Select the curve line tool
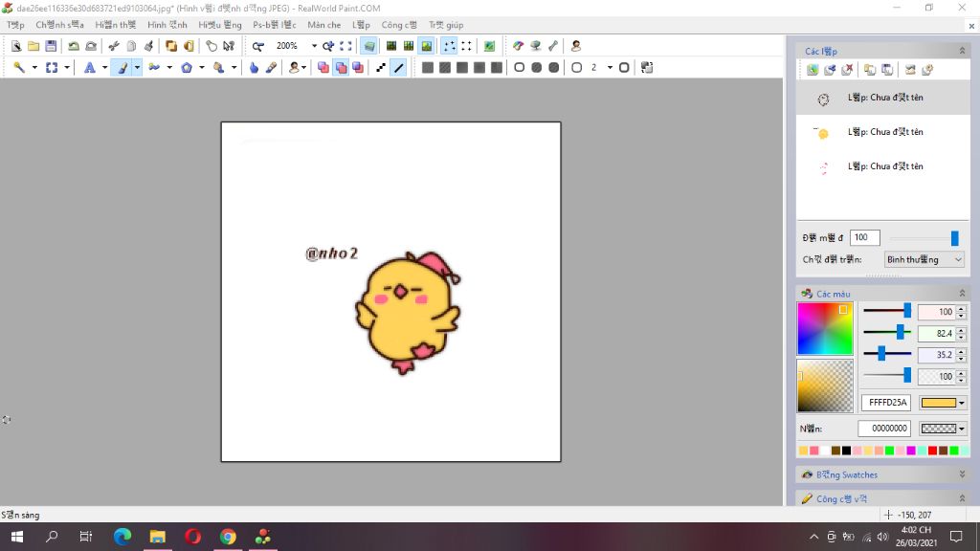980x551 pixels. coord(154,68)
